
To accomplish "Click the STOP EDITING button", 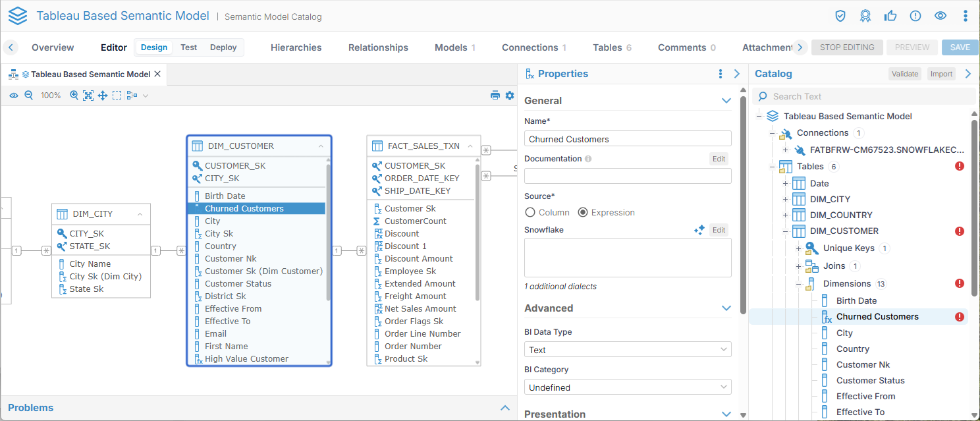I will click(x=847, y=47).
